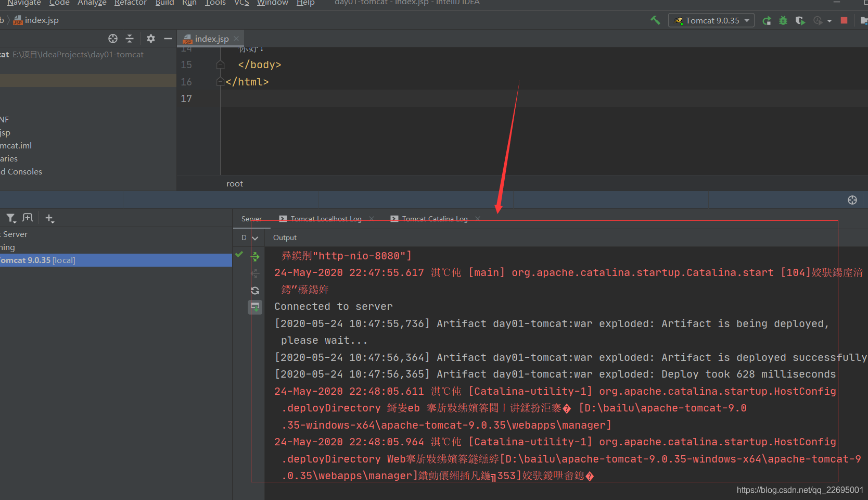This screenshot has height=500, width=868.
Task: Open the VCS menu
Action: (x=241, y=3)
